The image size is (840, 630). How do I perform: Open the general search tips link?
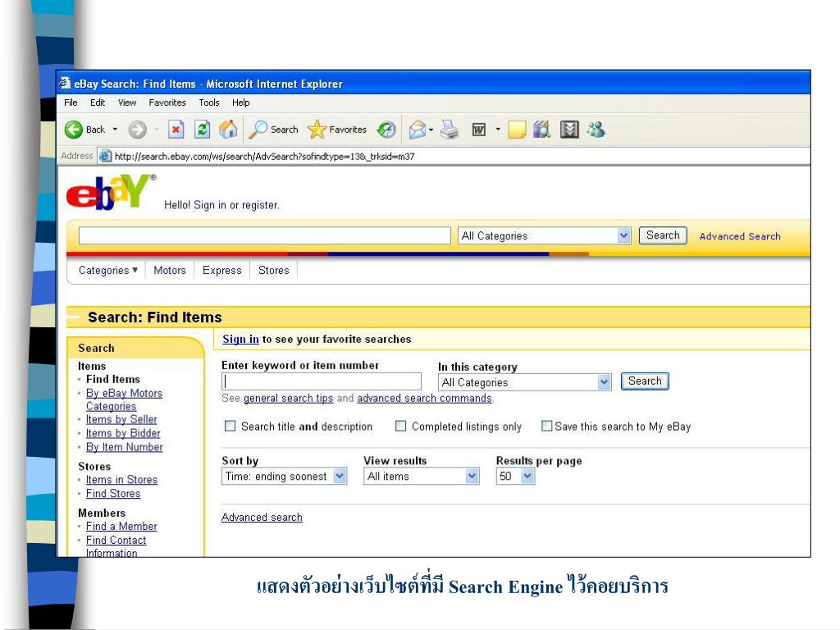pos(288,398)
